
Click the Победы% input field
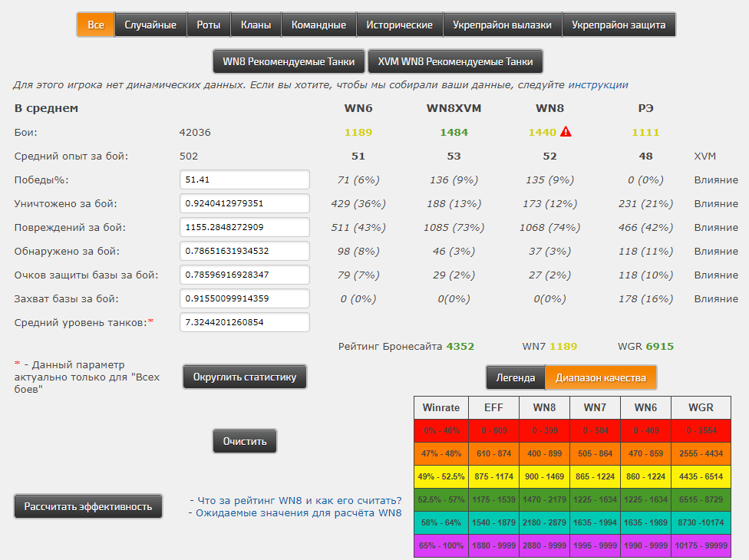(244, 180)
